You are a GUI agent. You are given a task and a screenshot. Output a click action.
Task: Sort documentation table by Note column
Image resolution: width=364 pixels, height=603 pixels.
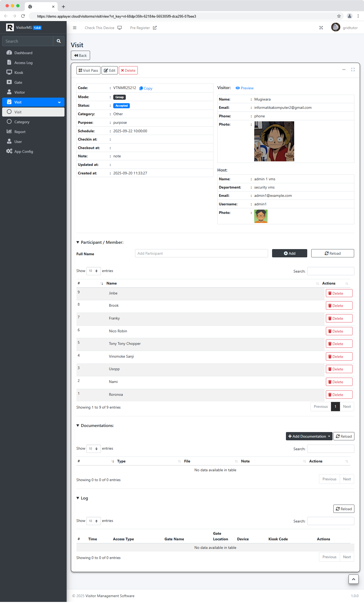click(273, 461)
